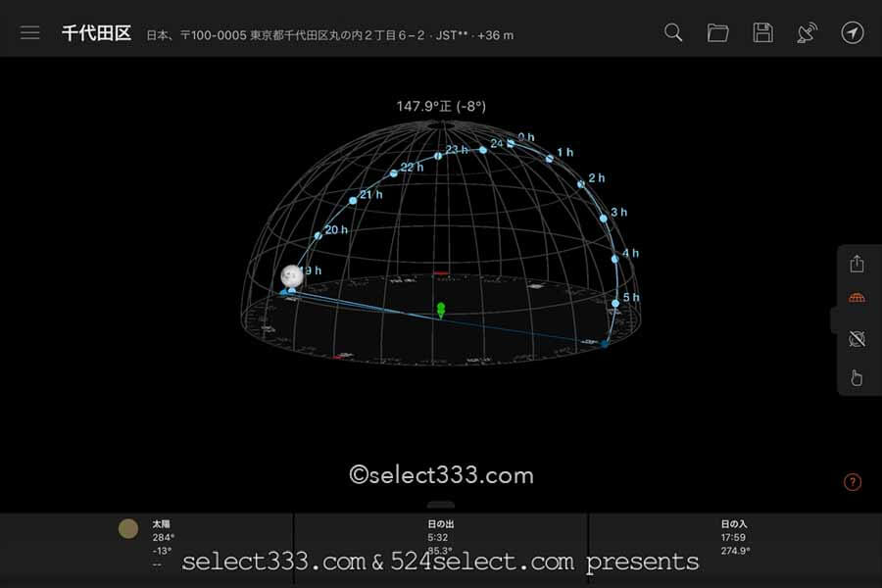Select the 3 h marker on moon path
Viewport: 882px width, 588px height.
click(x=604, y=219)
